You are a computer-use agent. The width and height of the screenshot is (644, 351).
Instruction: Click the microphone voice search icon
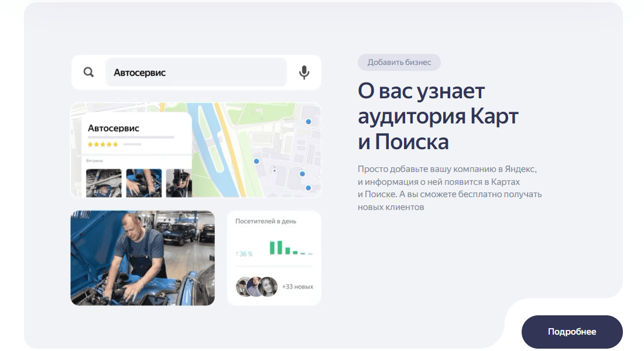304,73
